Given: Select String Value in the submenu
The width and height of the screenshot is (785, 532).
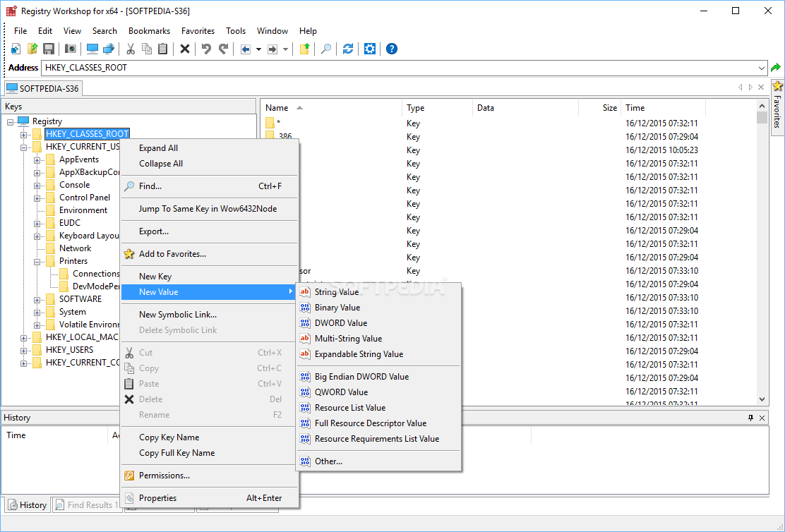Looking at the screenshot, I should coord(379,292).
